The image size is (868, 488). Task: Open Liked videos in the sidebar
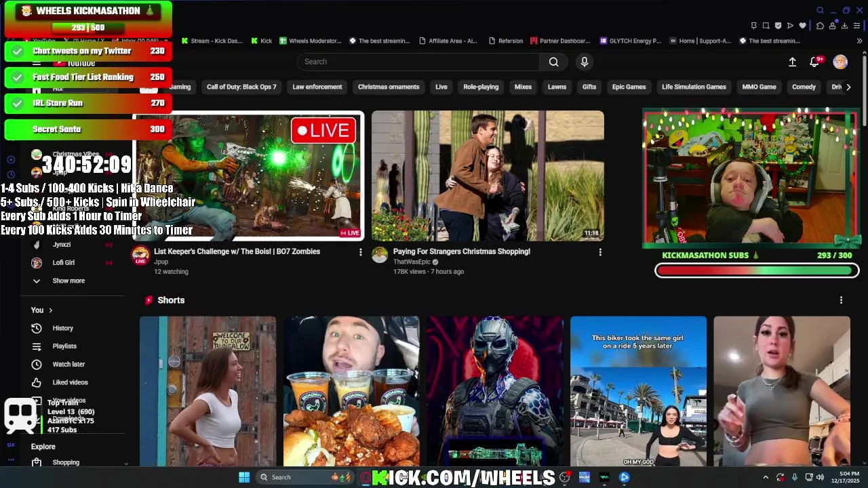click(70, 382)
